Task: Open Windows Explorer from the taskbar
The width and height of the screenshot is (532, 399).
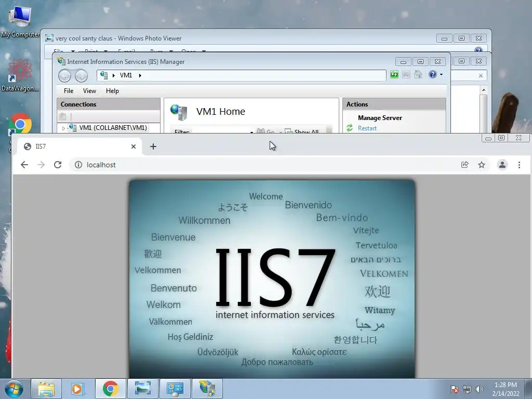Action: 46,389
